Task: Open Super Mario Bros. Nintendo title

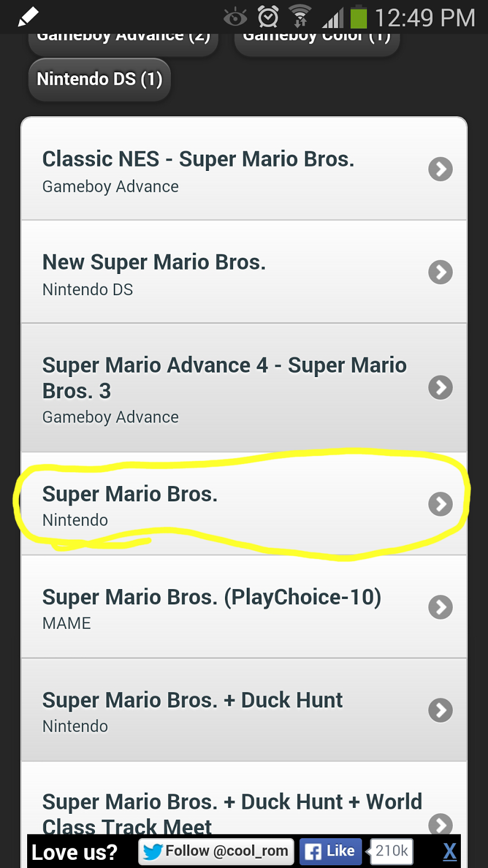Action: pyautogui.click(x=130, y=494)
